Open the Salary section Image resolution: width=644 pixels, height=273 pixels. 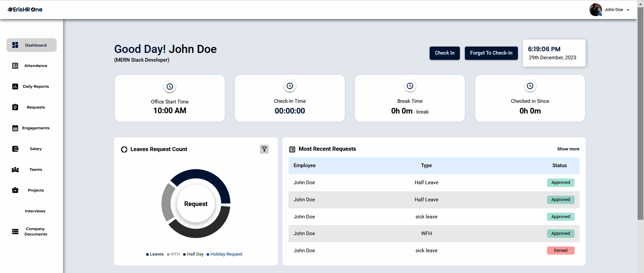click(32, 149)
